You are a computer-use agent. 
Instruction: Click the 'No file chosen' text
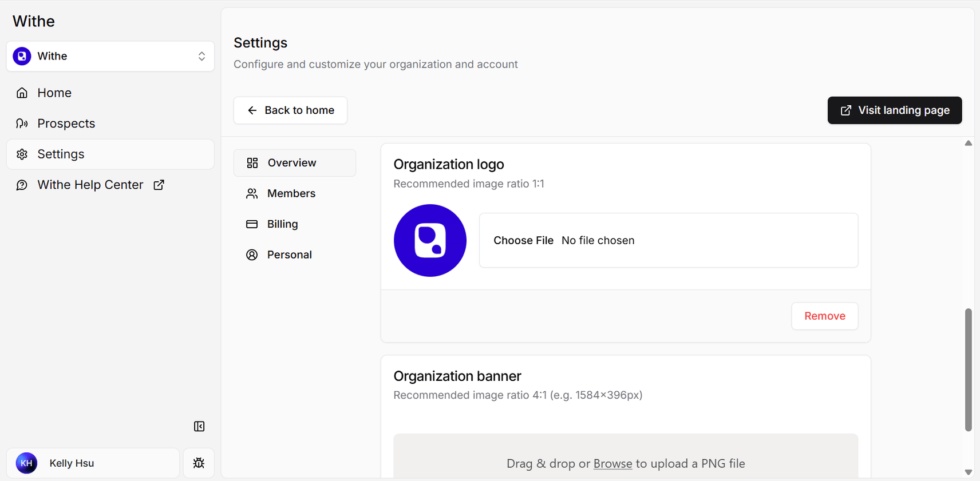[598, 240]
